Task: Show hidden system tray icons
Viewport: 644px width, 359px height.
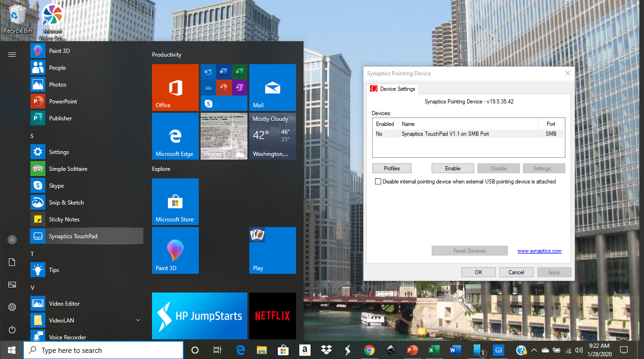Action: point(534,350)
